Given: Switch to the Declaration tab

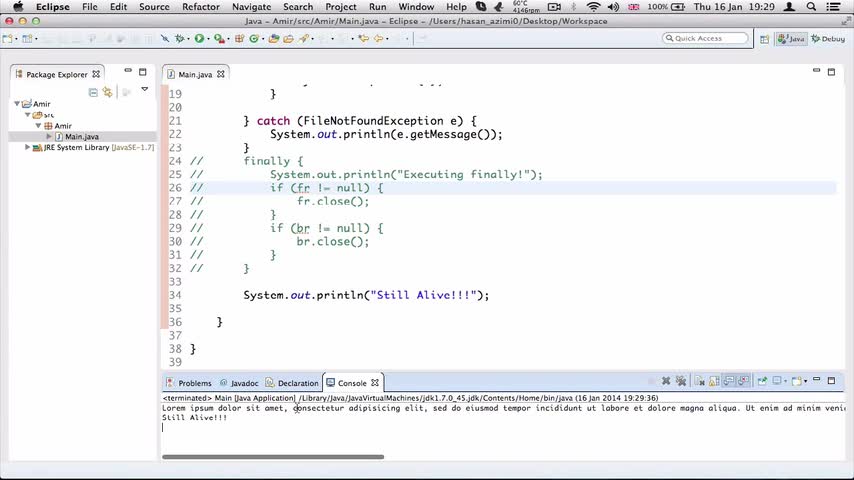Looking at the screenshot, I should (x=292, y=383).
